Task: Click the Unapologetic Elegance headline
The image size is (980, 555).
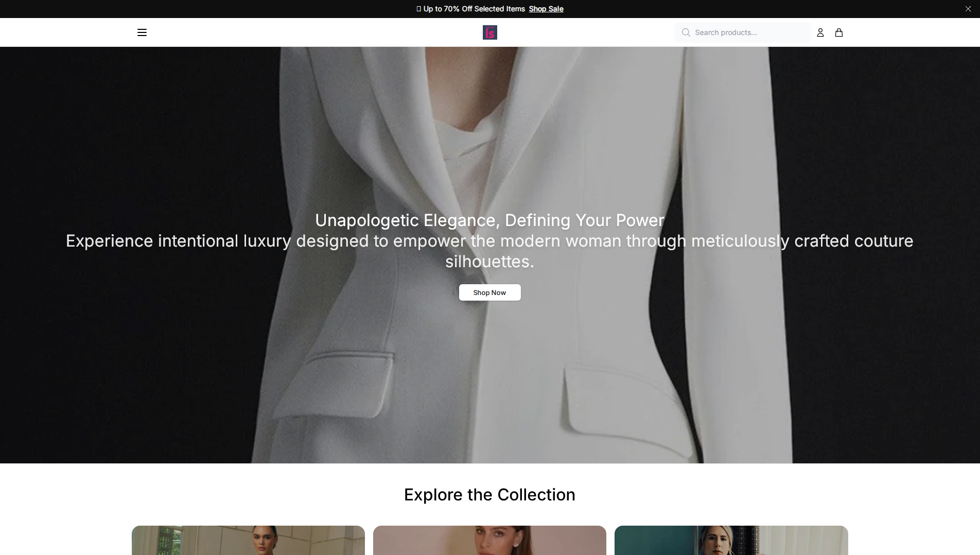Action: pos(489,220)
